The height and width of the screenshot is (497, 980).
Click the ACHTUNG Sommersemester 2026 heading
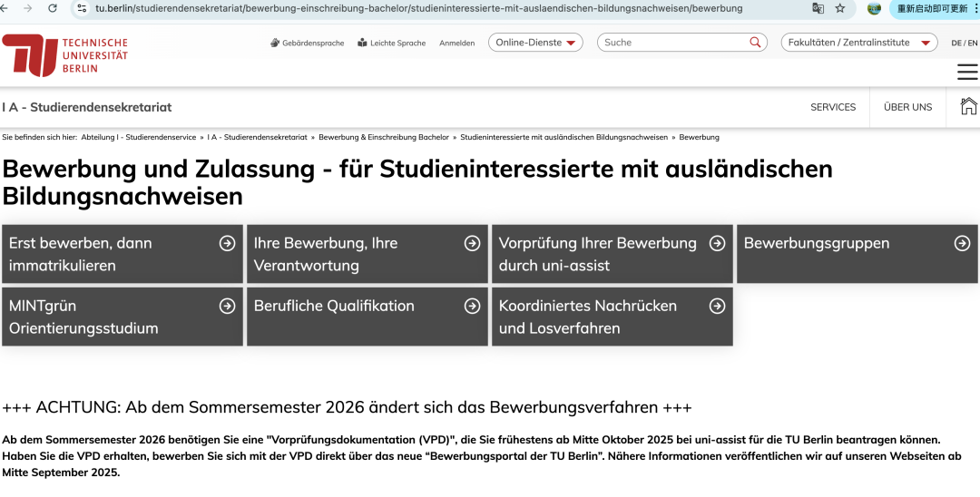coord(347,408)
